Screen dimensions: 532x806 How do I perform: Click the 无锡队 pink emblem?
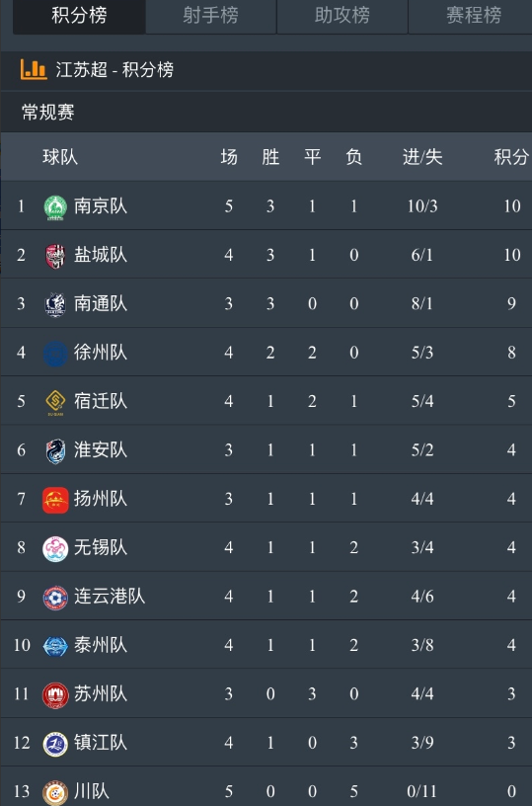[x=55, y=549]
